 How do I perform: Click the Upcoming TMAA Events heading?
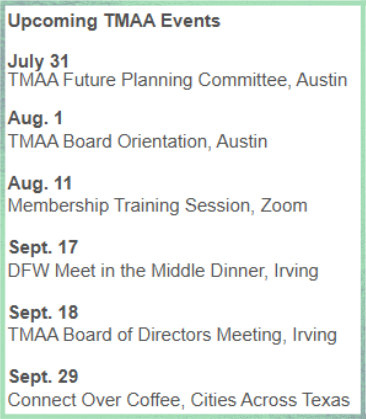[114, 22]
